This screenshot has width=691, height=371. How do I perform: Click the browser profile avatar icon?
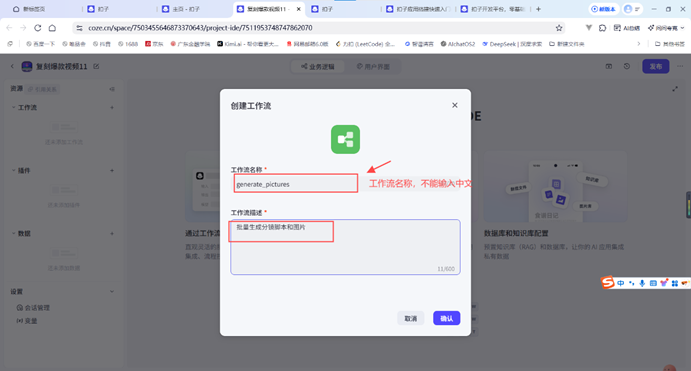click(x=628, y=9)
